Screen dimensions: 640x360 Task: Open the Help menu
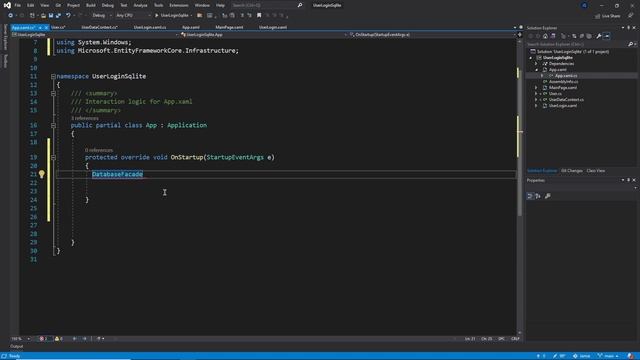click(220, 5)
